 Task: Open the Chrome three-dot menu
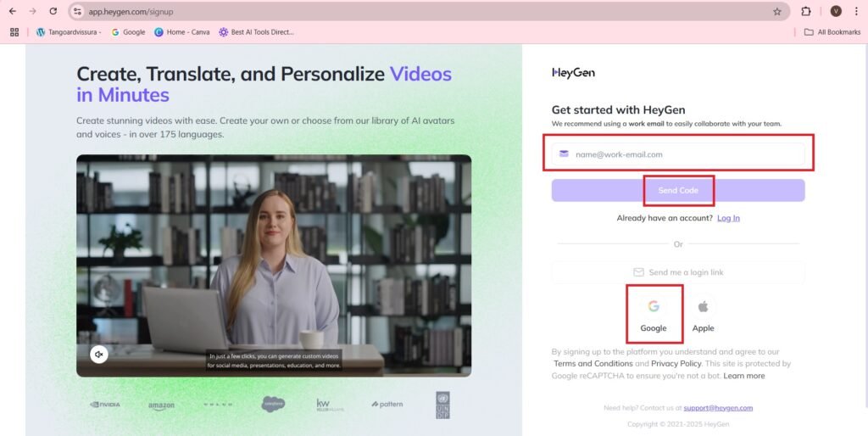[x=856, y=11]
